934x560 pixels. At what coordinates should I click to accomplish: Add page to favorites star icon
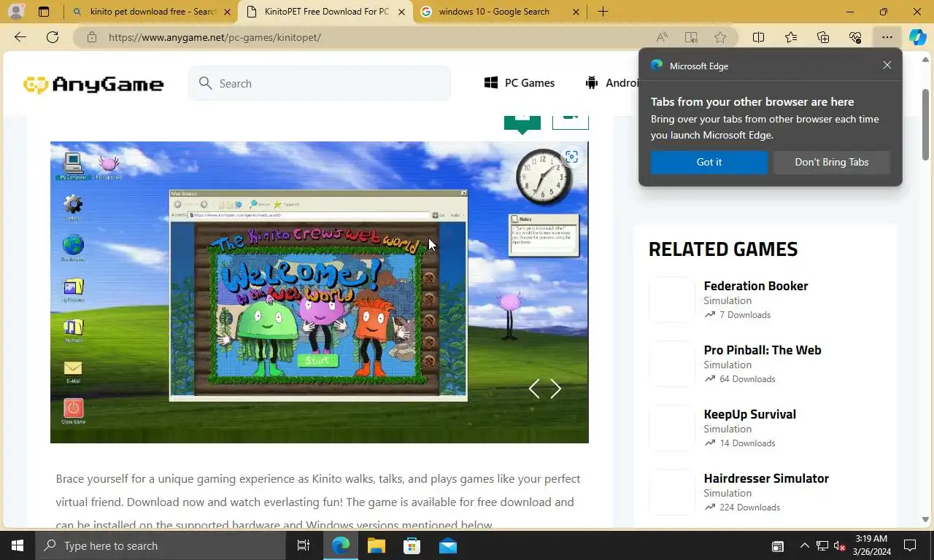[x=720, y=37]
